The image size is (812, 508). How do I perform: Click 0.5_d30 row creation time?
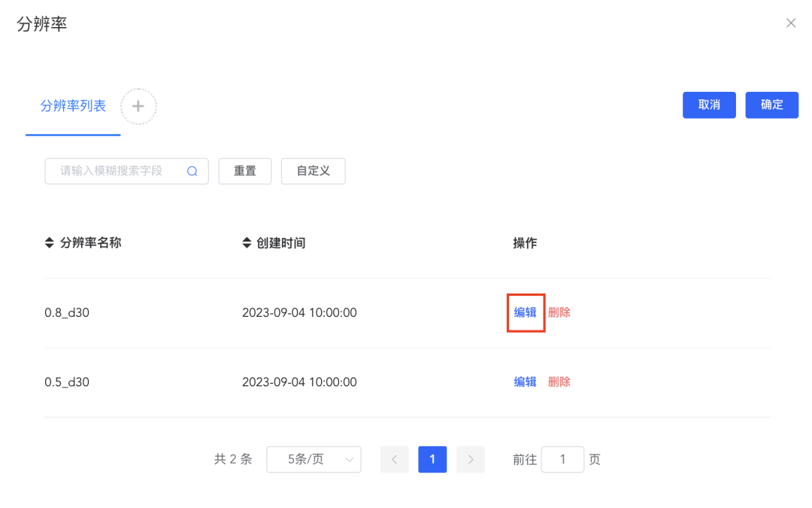(x=299, y=382)
